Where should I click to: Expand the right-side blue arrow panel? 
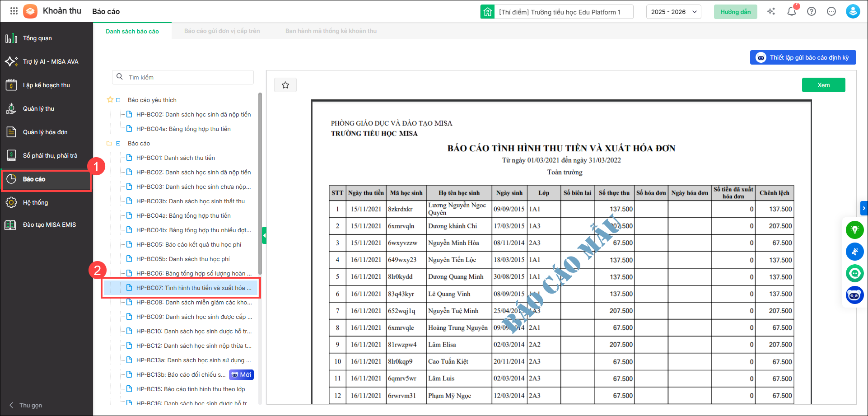coord(864,208)
